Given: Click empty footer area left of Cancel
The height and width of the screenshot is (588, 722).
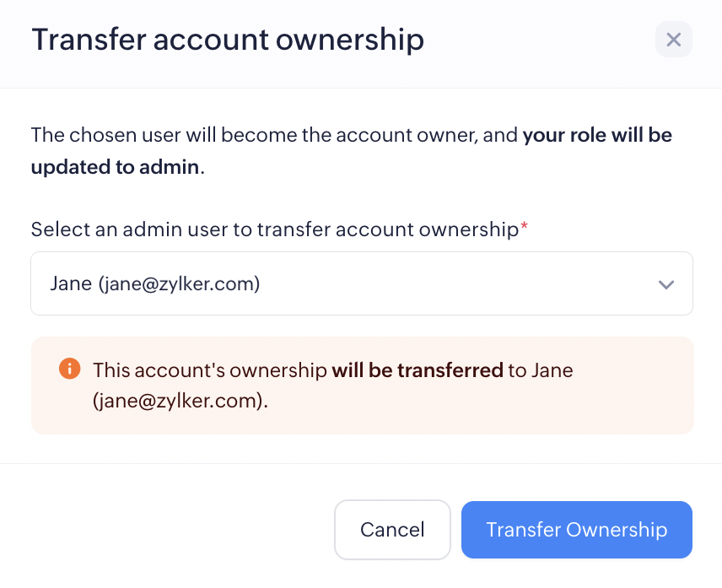Looking at the screenshot, I should pos(169,530).
